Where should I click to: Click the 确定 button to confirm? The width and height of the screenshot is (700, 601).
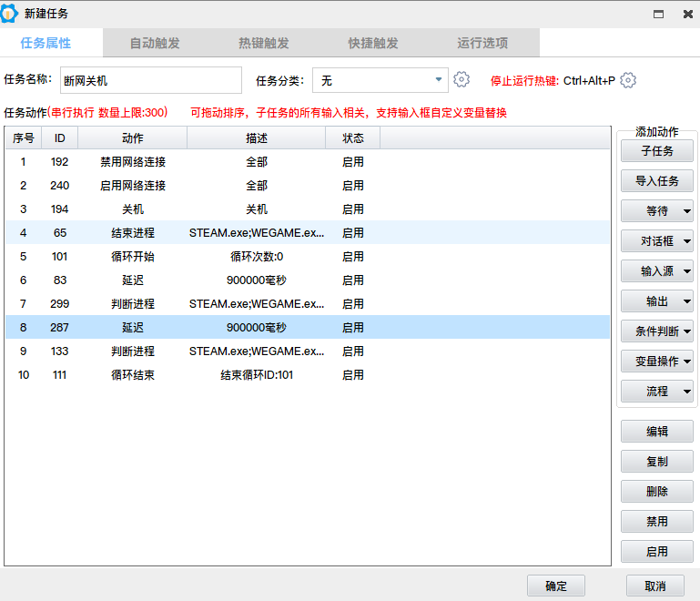click(555, 586)
